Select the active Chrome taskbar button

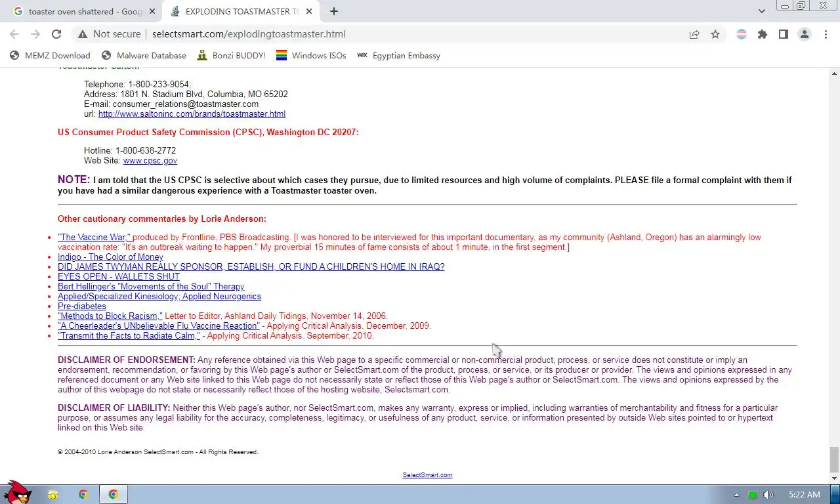[114, 495]
